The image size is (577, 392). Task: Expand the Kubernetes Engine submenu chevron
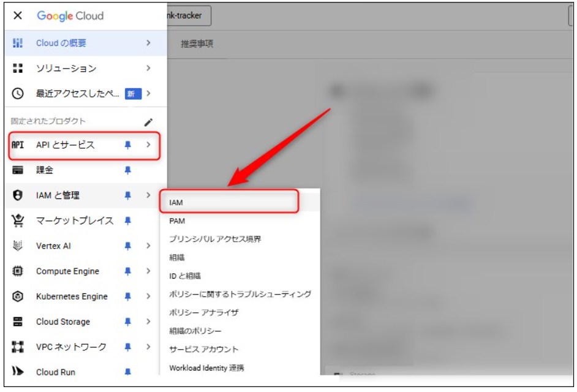point(148,296)
